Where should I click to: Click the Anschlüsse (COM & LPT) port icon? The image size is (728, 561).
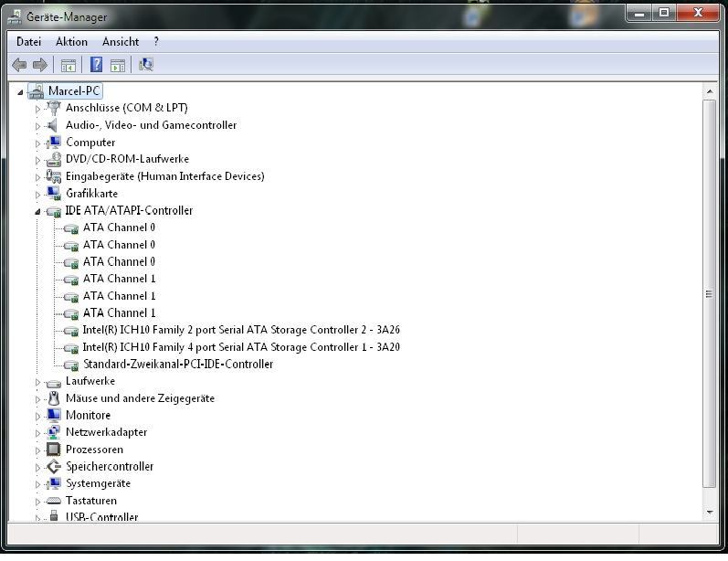coord(54,108)
